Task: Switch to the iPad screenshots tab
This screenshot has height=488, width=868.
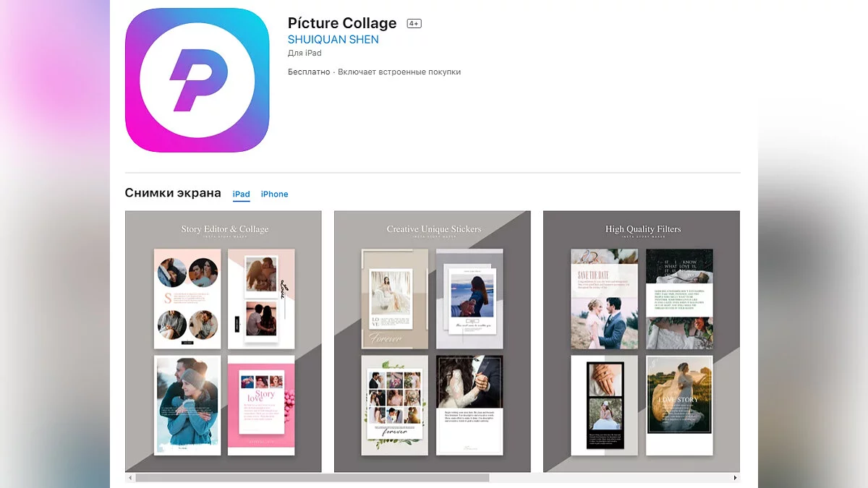Action: 242,194
